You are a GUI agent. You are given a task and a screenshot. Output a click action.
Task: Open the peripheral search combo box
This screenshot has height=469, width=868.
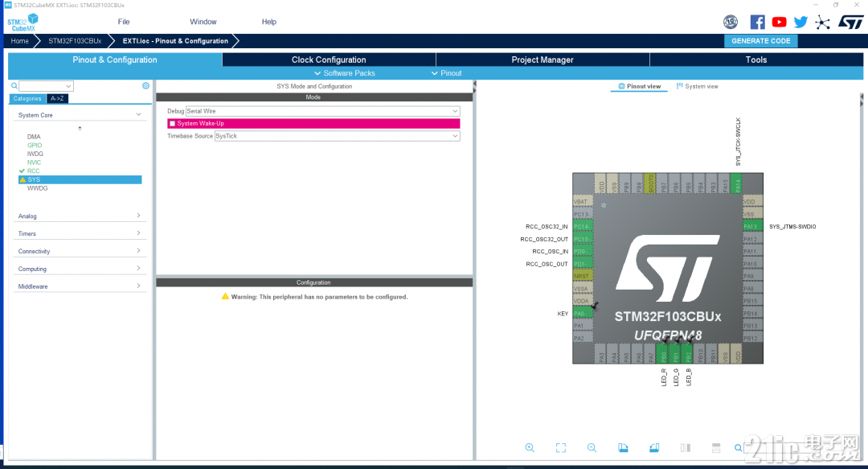(46, 86)
